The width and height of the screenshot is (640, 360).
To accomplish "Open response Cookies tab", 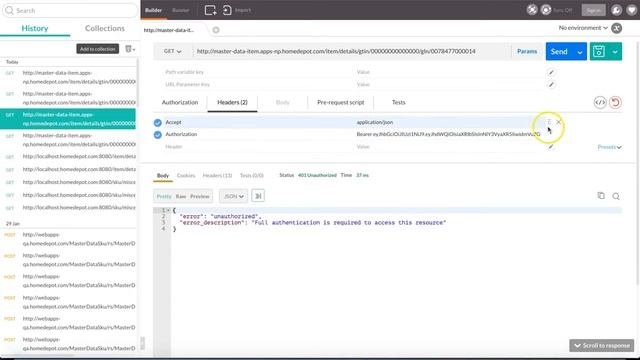I will 186,176.
